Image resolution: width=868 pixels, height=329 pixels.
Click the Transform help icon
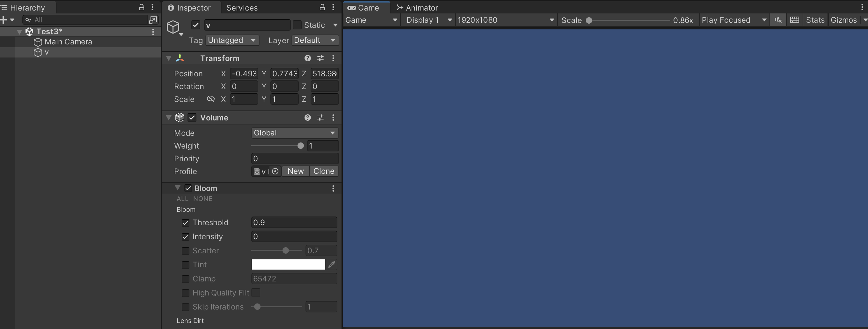pos(308,58)
